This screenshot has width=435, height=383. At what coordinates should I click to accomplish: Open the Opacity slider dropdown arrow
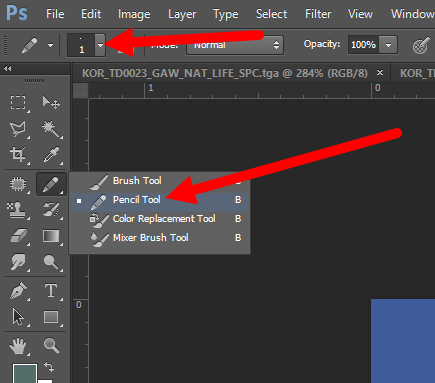[389, 45]
